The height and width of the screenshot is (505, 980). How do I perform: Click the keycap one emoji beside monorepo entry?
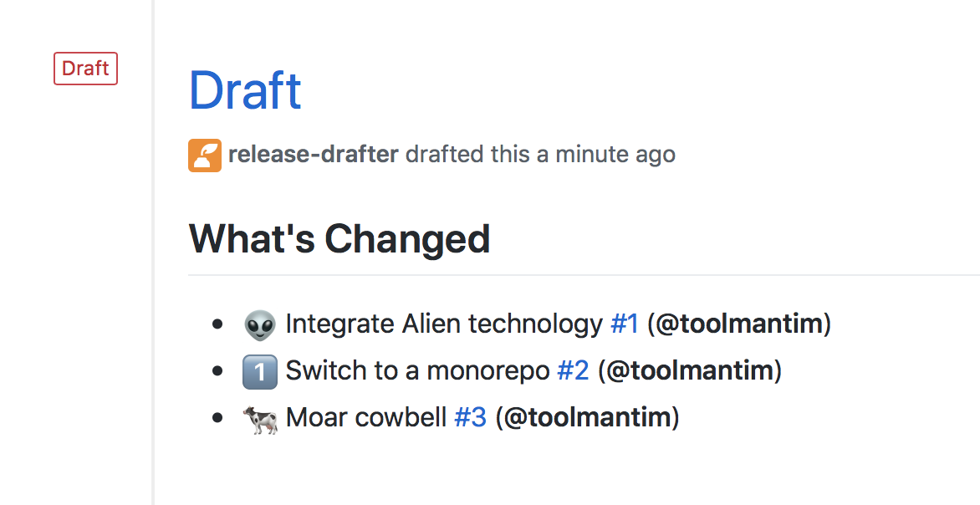coord(260,370)
